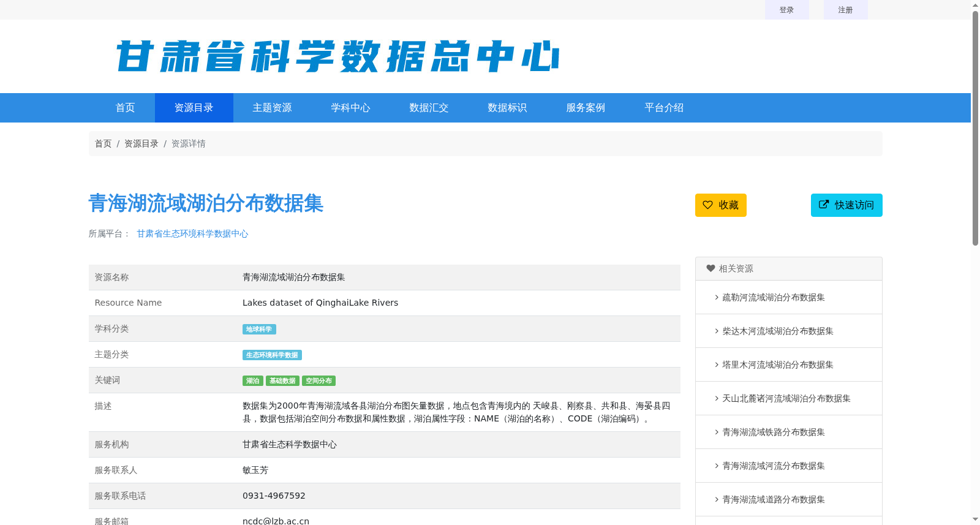The height and width of the screenshot is (525, 980).
Task: Click the yellow 收藏 button
Action: (x=721, y=205)
